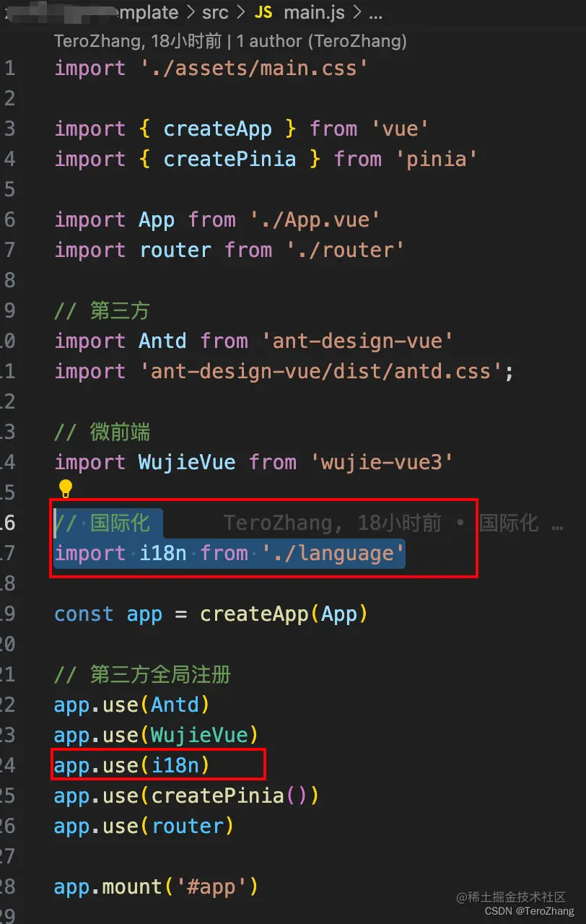Click the TeroZhang git blame annotation
Screen dimensions: 586x924
tap(94, 41)
